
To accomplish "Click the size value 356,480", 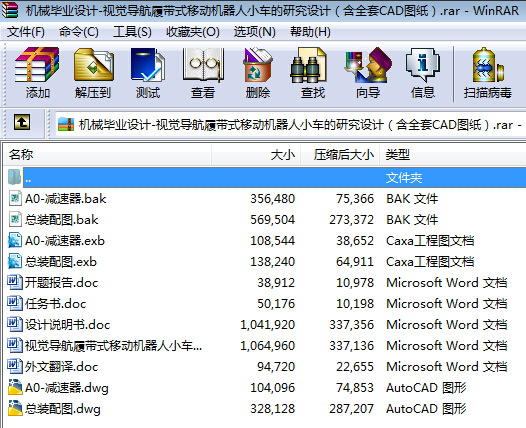I will tap(272, 199).
